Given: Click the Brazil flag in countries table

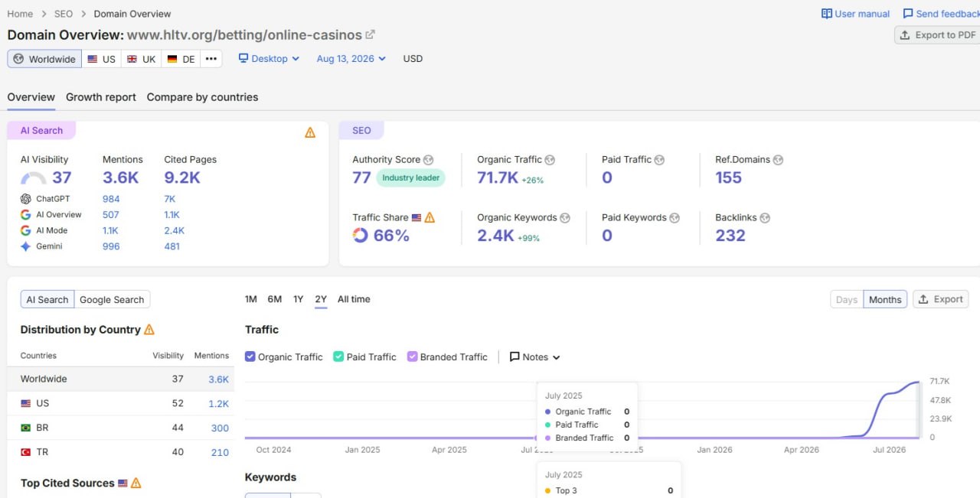Looking at the screenshot, I should point(26,428).
